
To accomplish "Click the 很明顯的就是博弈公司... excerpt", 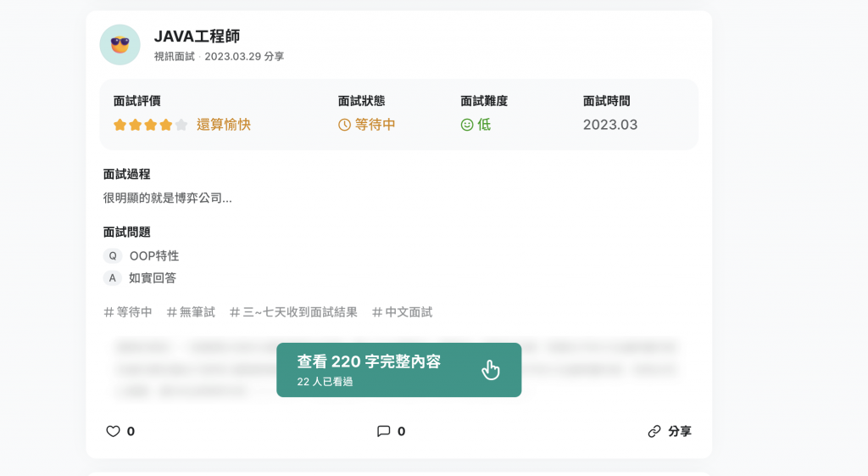I will [x=167, y=198].
